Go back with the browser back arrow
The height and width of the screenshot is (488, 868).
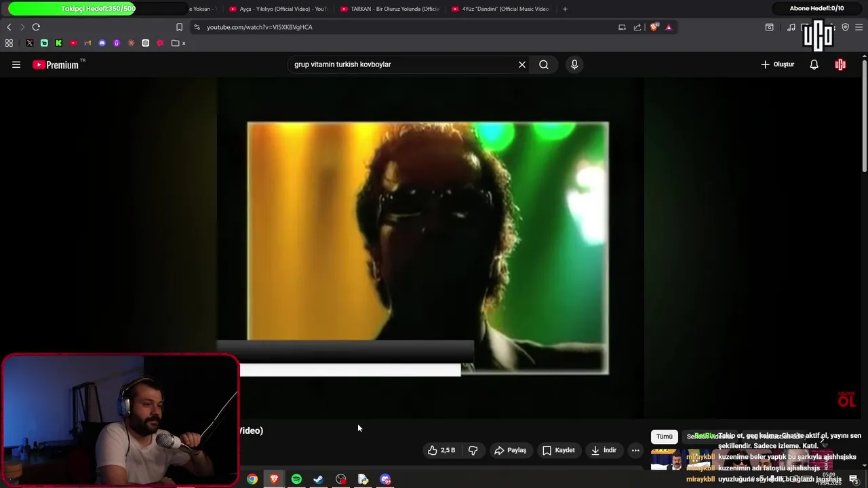pos(9,27)
